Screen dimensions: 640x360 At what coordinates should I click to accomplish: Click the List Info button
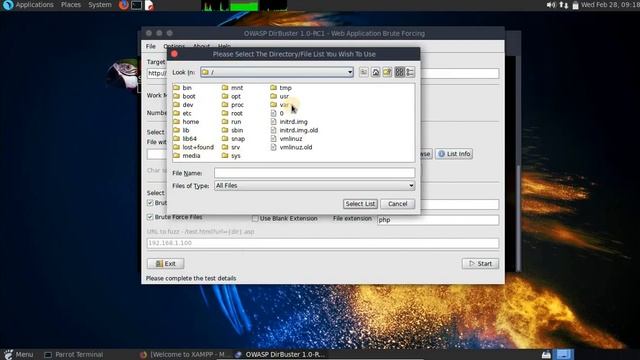454,154
